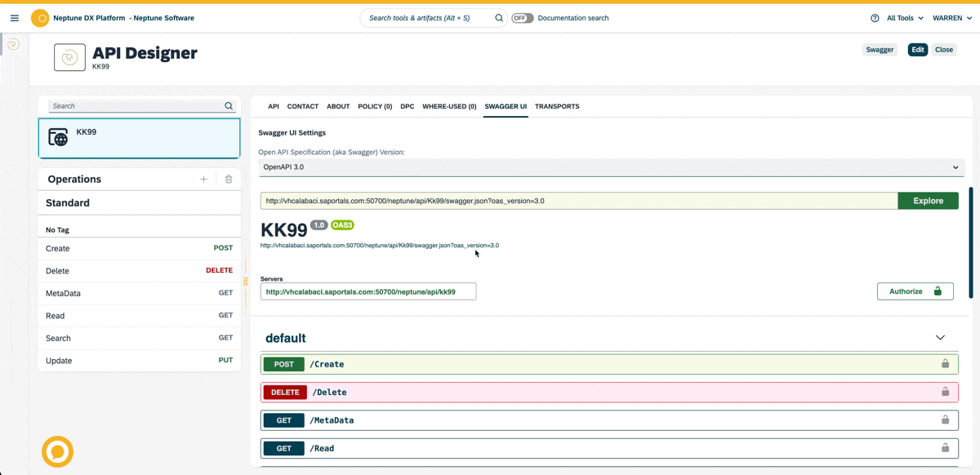Switch to the DPC tab
This screenshot has width=980, height=475.
408,107
